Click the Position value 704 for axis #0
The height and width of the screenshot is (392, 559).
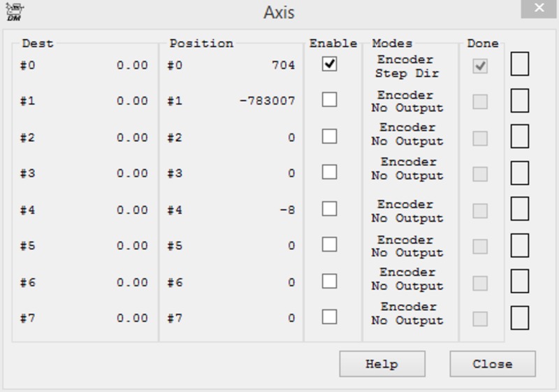[x=282, y=65]
